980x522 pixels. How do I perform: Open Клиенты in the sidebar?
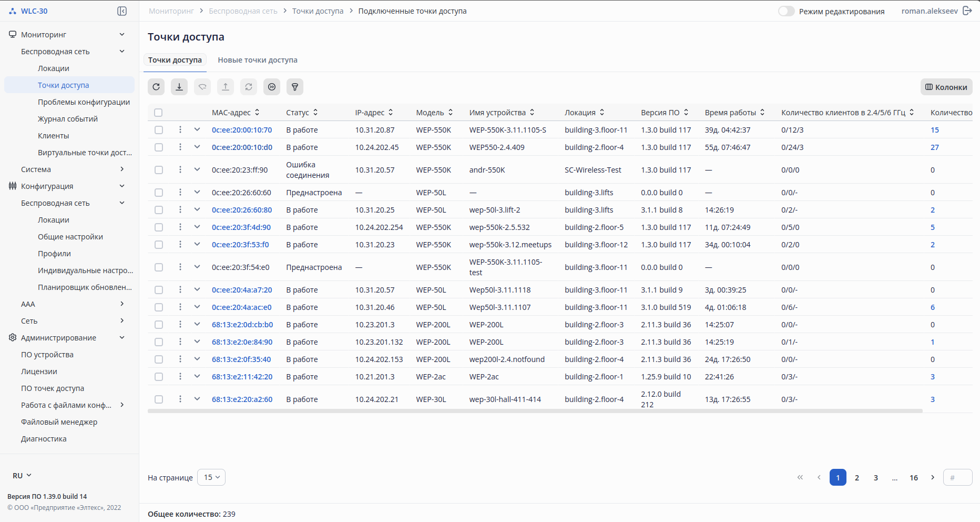(x=54, y=136)
